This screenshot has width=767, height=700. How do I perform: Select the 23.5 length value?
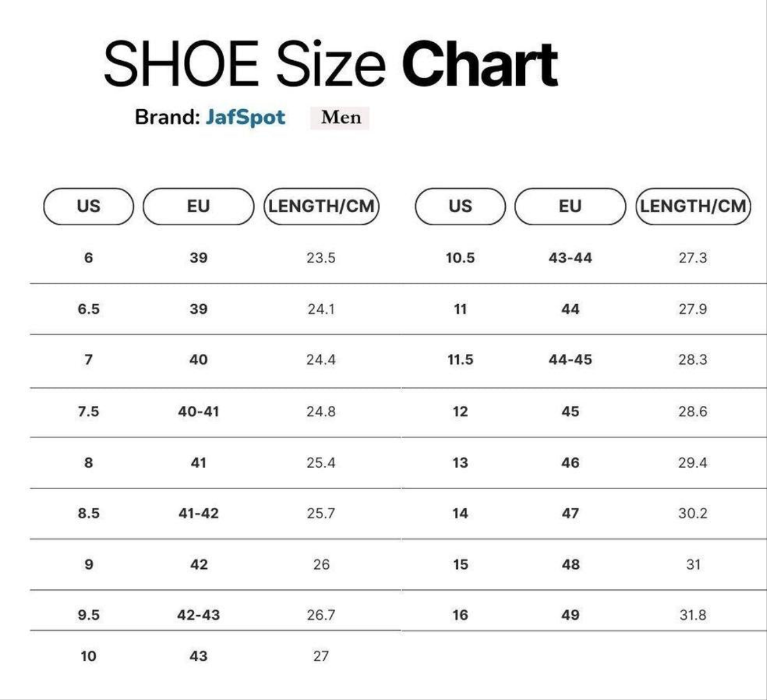click(x=321, y=258)
